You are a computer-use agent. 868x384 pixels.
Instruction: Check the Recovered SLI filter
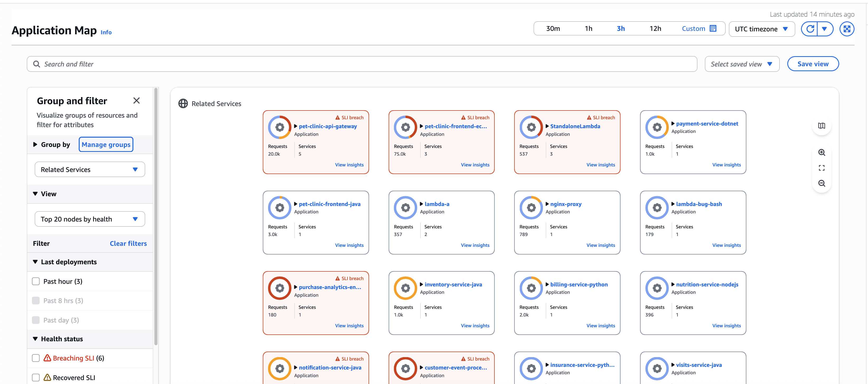pos(36,377)
